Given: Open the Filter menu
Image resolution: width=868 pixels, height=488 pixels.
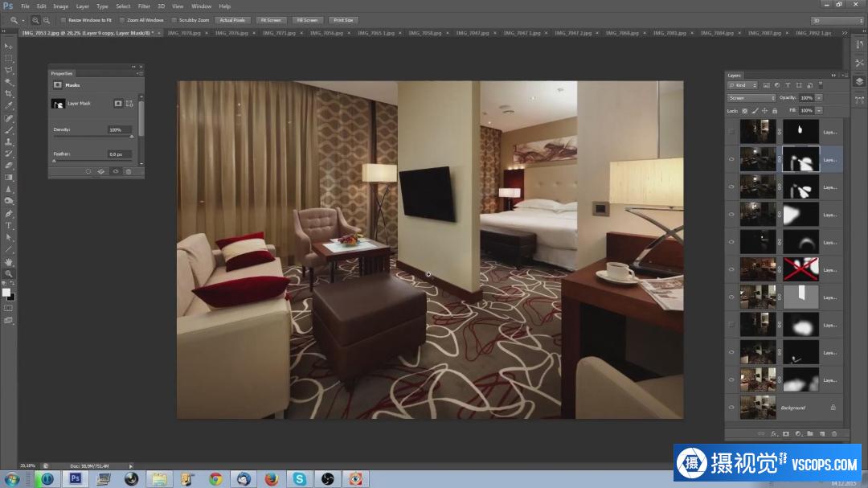Looking at the screenshot, I should point(144,6).
